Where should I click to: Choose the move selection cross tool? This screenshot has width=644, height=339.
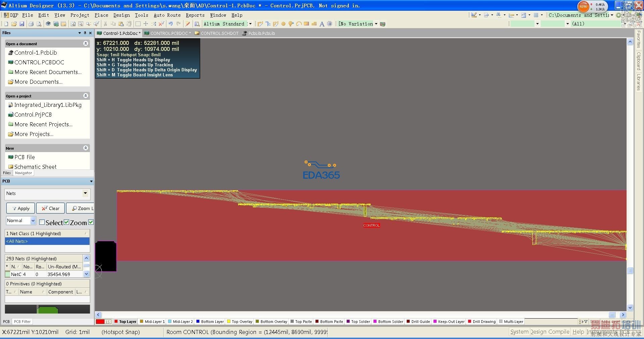(x=146, y=24)
